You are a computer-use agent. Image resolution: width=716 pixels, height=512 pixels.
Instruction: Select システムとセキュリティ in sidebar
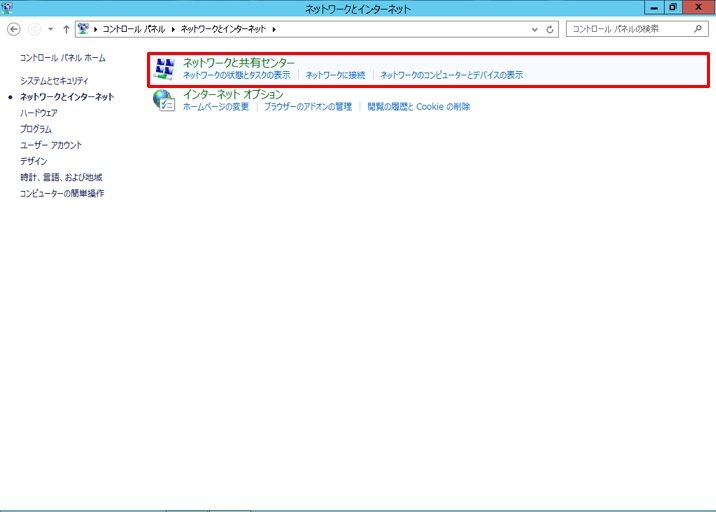(x=54, y=80)
